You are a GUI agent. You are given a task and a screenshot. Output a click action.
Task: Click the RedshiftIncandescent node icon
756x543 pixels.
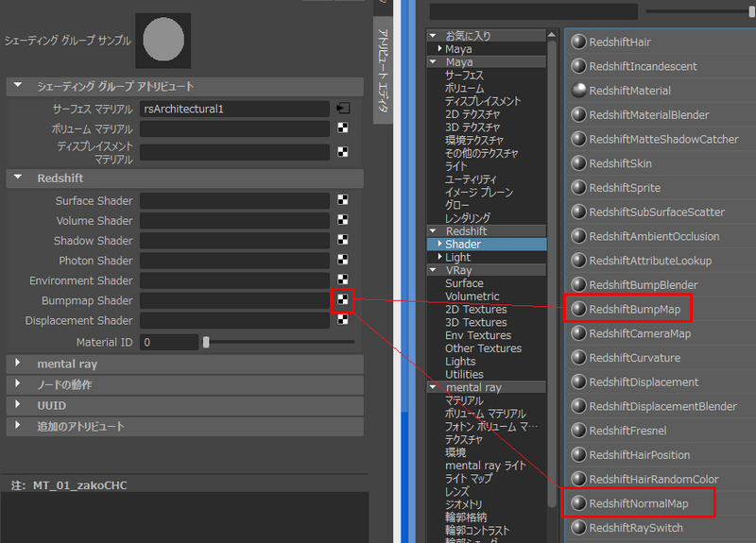[578, 66]
